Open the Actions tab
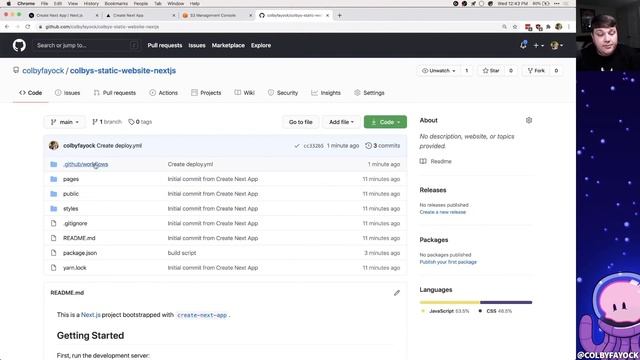The width and height of the screenshot is (640, 360). [x=163, y=93]
